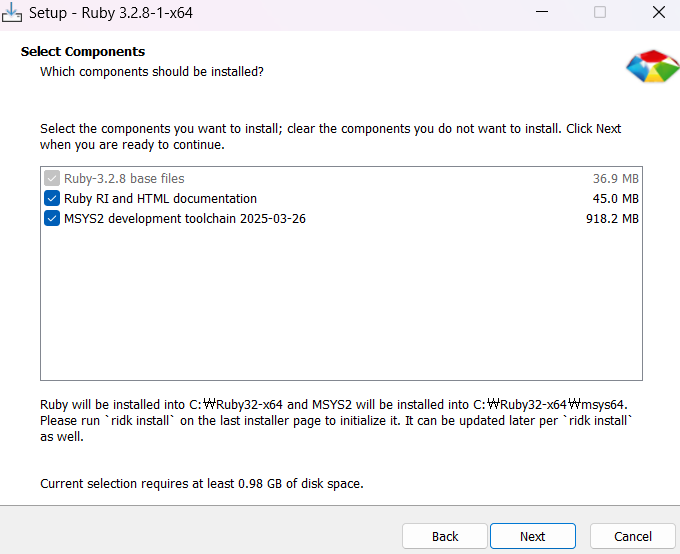Cancel the Ruby setup wizard
This screenshot has height=554, width=680.
tap(633, 536)
